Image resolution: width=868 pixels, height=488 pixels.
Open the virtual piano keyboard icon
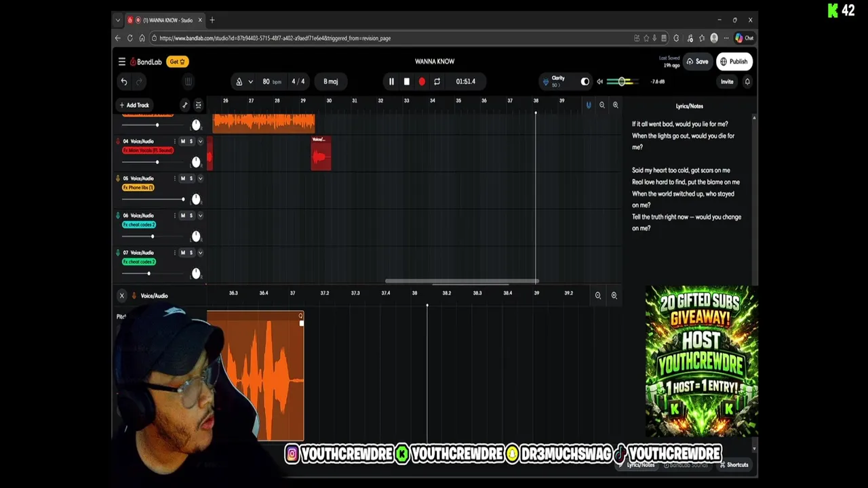pyautogui.click(x=188, y=81)
